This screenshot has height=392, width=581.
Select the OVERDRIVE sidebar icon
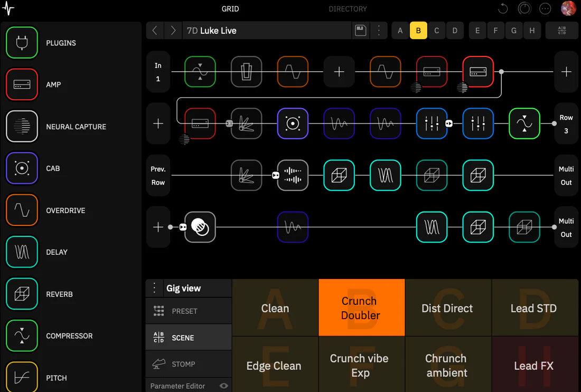tap(22, 210)
